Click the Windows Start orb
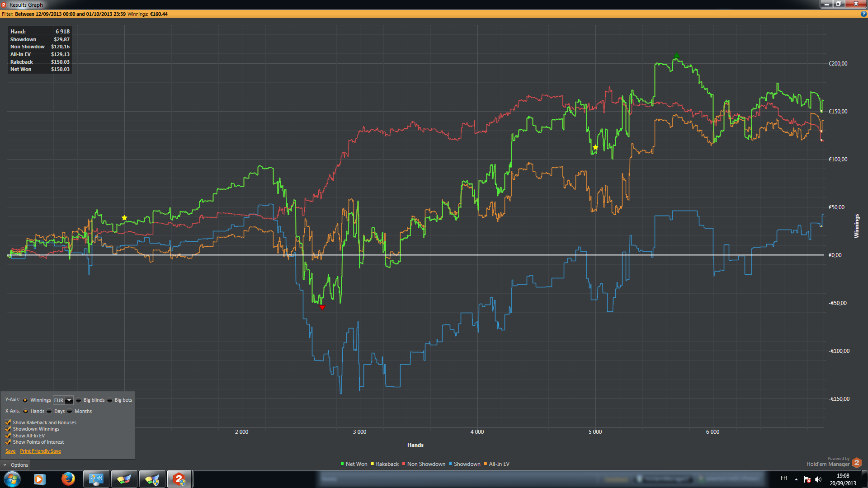Viewport: 868px width, 488px height. (x=12, y=479)
